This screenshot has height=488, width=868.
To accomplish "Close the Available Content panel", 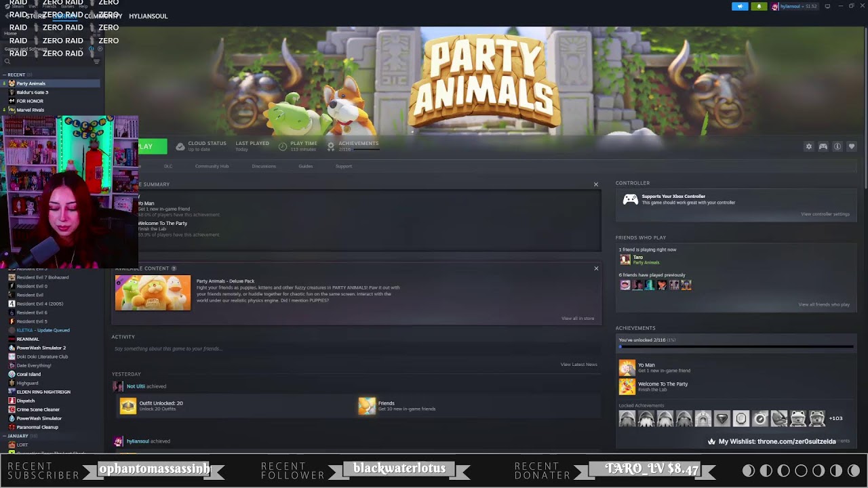I will click(596, 268).
